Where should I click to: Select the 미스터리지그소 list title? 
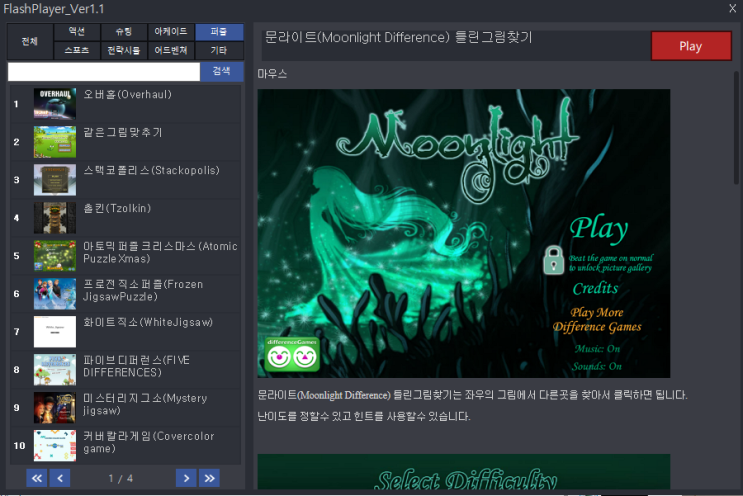[x=145, y=404]
